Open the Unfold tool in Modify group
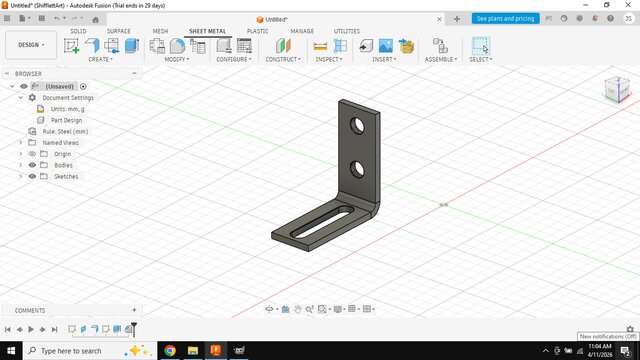Screen dimensions: 640x360 pos(157,46)
